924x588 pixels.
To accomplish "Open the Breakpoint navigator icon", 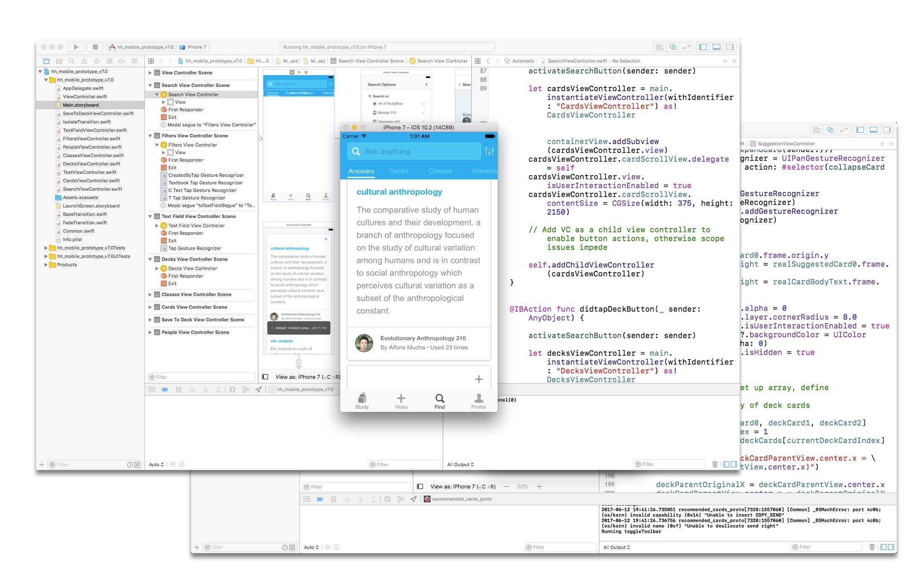I will pos(122,61).
